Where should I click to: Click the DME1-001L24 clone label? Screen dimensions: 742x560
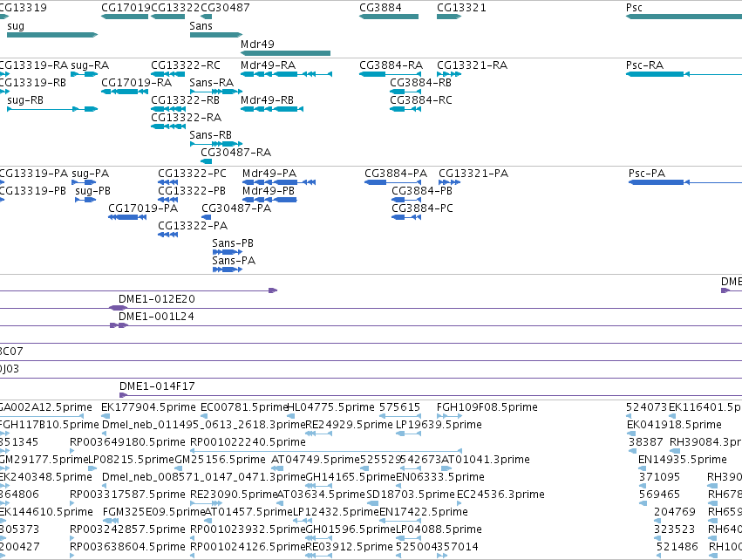pyautogui.click(x=156, y=317)
